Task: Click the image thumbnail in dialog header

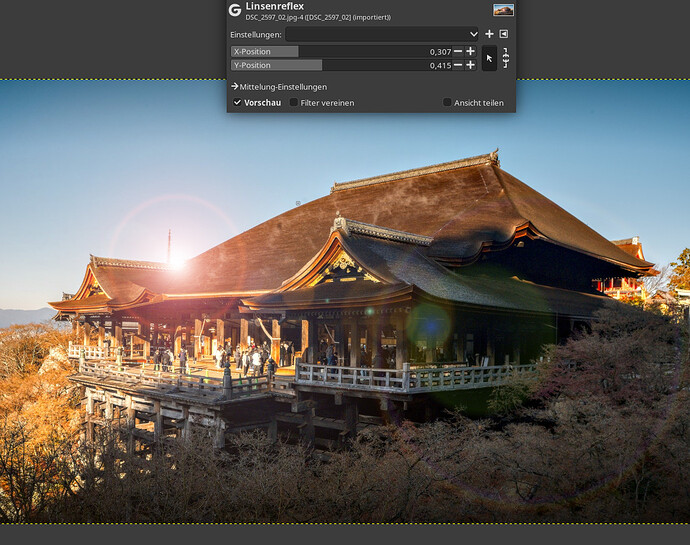Action: coord(503,10)
